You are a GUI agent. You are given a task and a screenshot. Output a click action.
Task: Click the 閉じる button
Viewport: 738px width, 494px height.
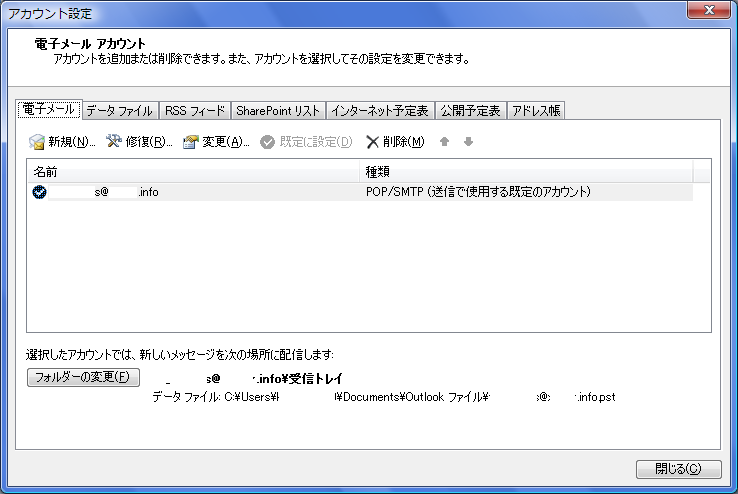[x=677, y=468]
